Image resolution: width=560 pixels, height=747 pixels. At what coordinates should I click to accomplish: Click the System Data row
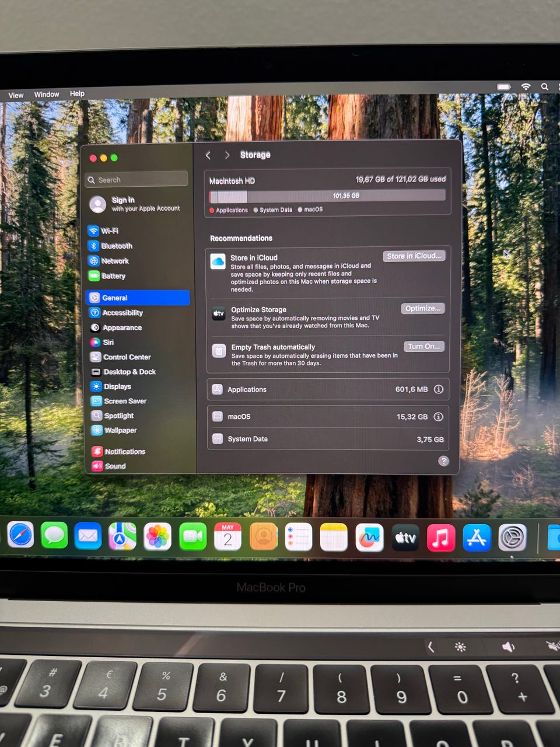pyautogui.click(x=328, y=439)
